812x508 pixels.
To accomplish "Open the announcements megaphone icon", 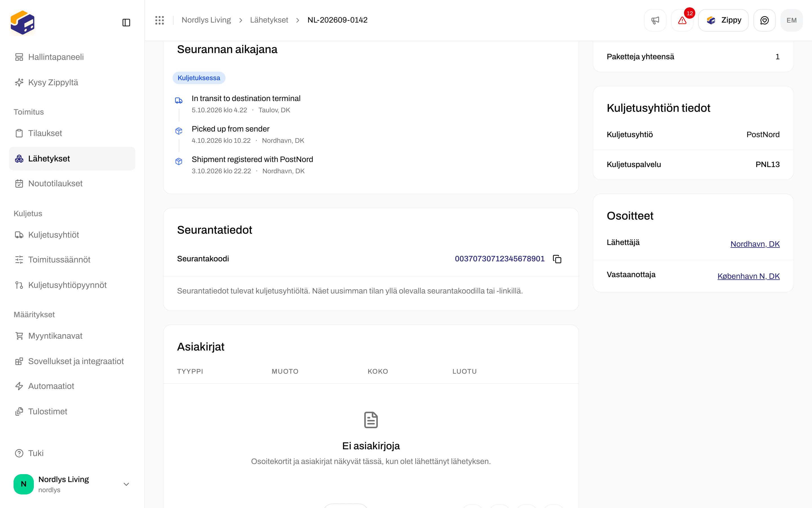I will (x=655, y=20).
